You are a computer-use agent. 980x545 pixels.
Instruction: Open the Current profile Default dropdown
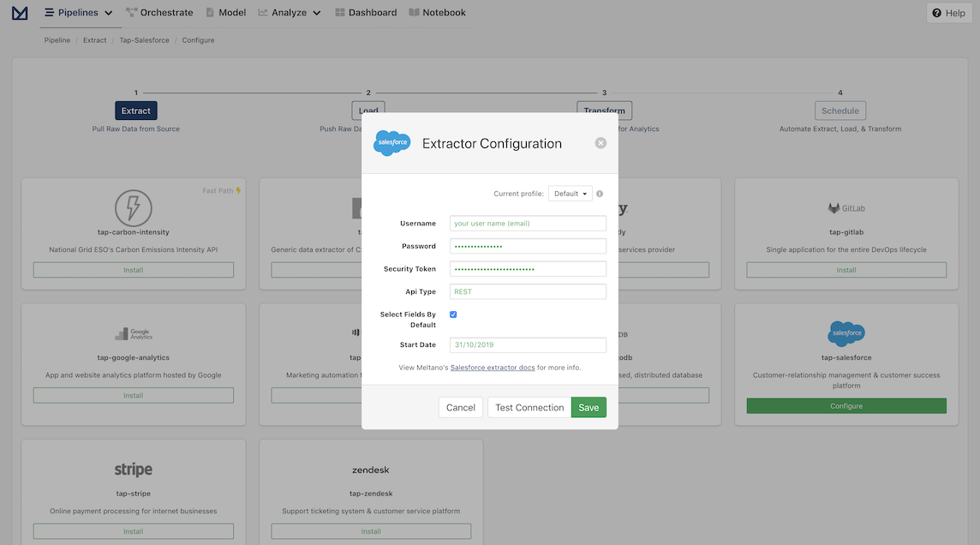pyautogui.click(x=570, y=194)
